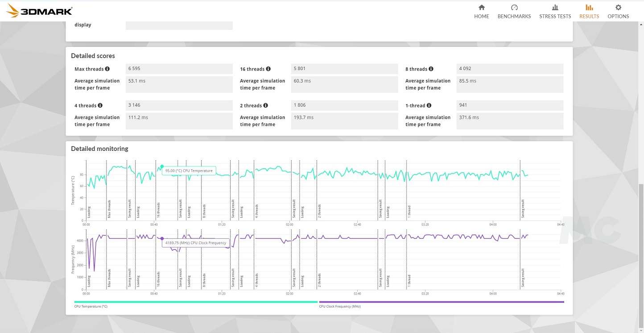Click the purple CPU Clock Frequency bar

pos(441,302)
